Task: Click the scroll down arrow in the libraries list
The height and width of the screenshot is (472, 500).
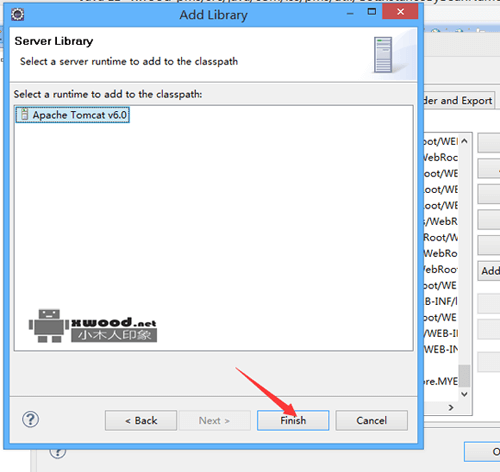Action: coord(464,394)
